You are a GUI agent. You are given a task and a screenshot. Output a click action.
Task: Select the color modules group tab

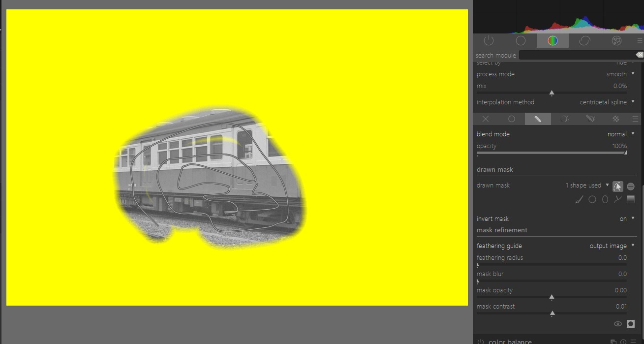pyautogui.click(x=552, y=41)
